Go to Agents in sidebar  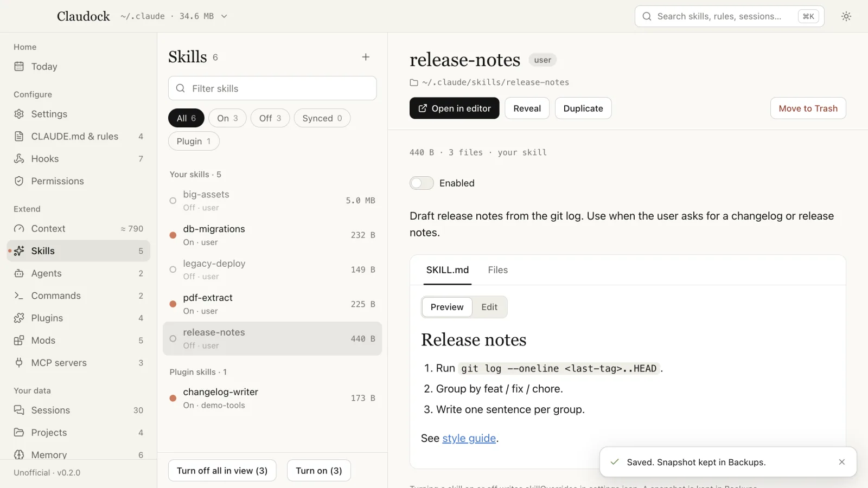[78, 273]
